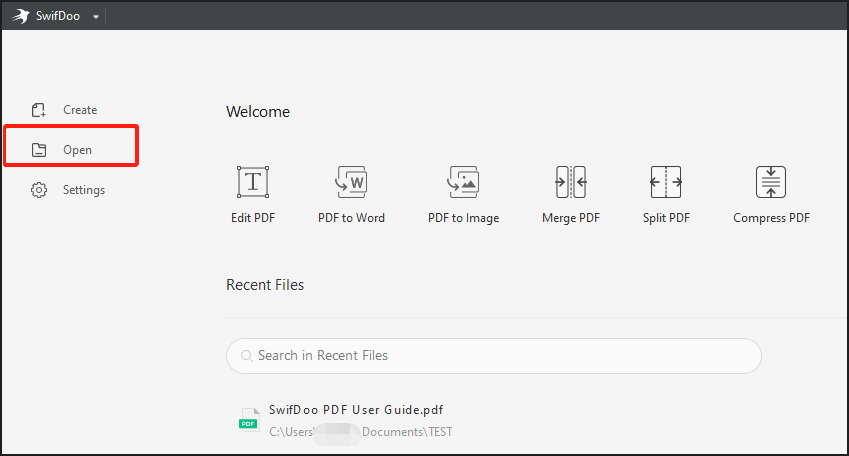Screen dimensions: 849x456
Task: Click the magnifier icon in search box
Action: [x=246, y=356]
